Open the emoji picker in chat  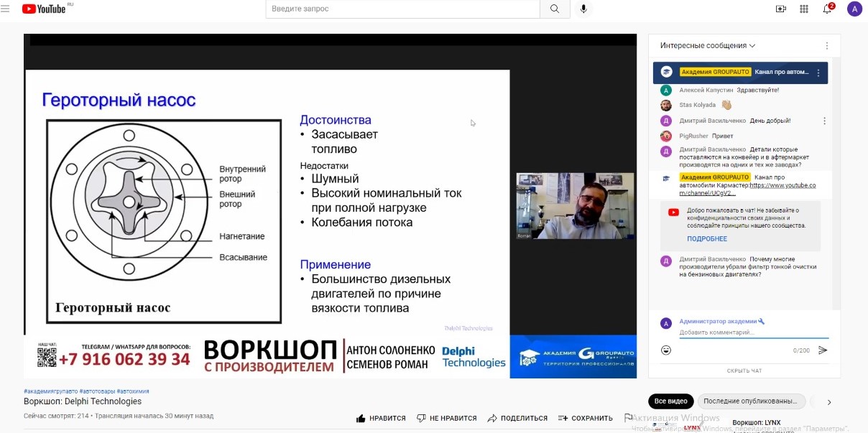pyautogui.click(x=666, y=350)
